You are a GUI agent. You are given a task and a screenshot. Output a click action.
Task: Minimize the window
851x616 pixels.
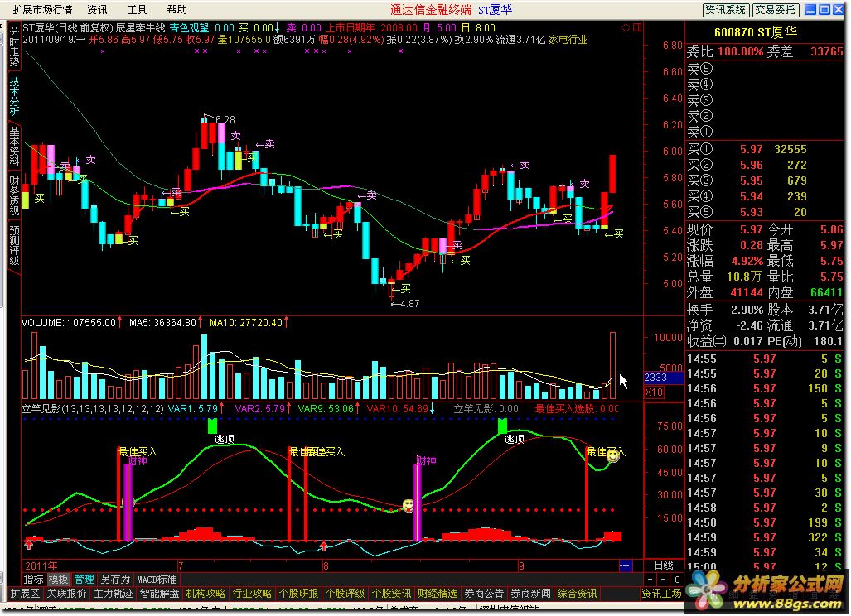pos(810,10)
